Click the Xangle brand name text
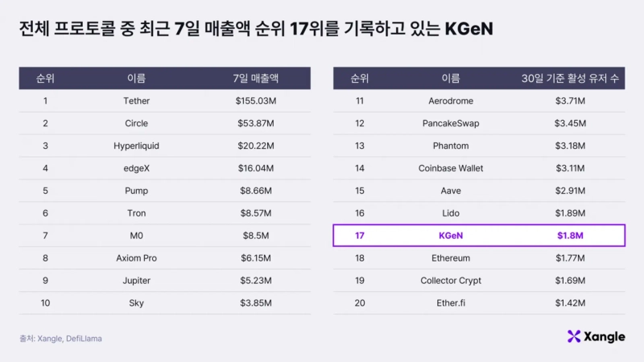This screenshot has height=362, width=644. 605,336
